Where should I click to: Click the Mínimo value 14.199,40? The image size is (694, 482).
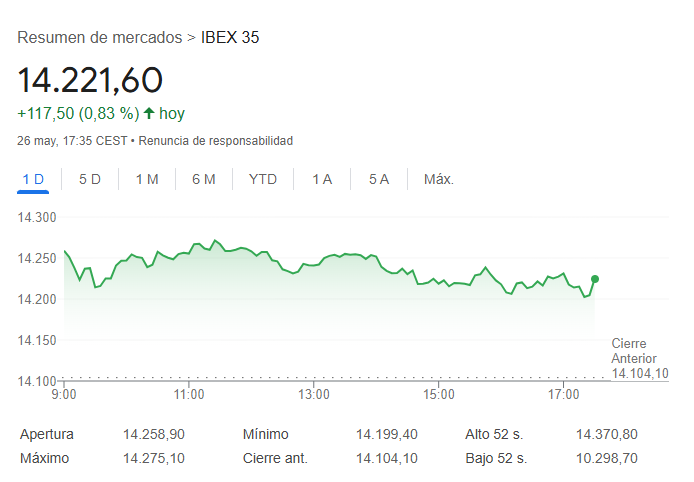point(386,435)
